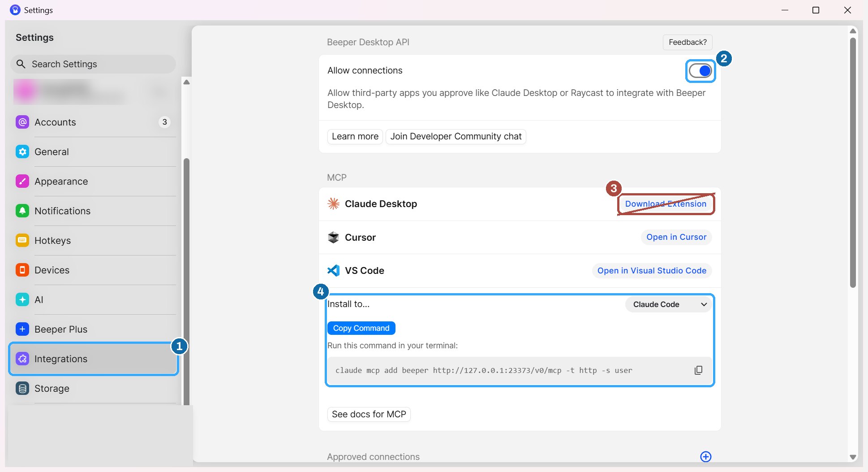Image resolution: width=868 pixels, height=472 pixels.
Task: Click the Appearance brush icon
Action: click(22, 181)
